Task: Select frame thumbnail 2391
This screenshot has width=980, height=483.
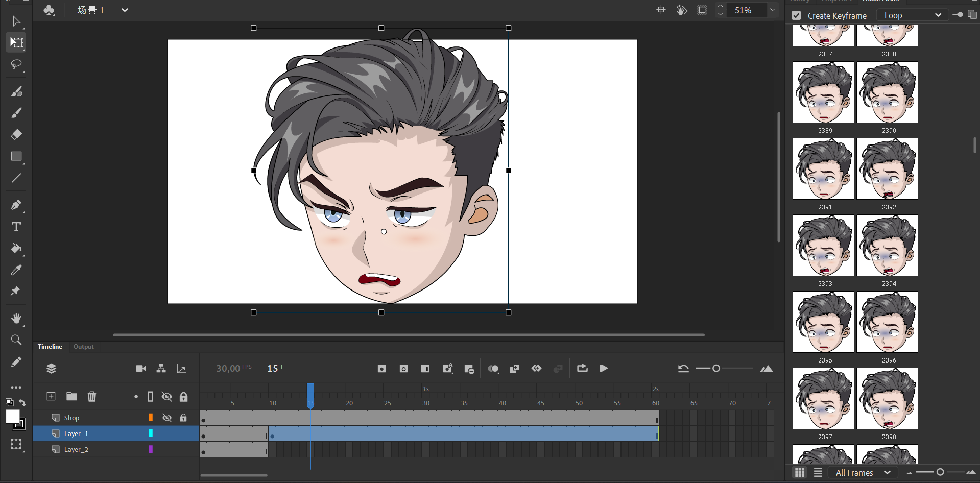Action: (x=823, y=169)
